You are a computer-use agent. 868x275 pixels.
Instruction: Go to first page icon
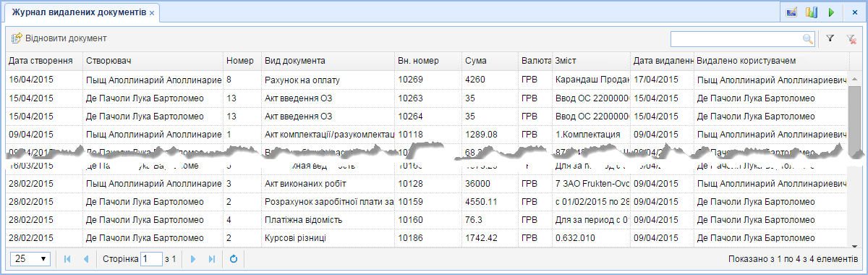tap(67, 258)
